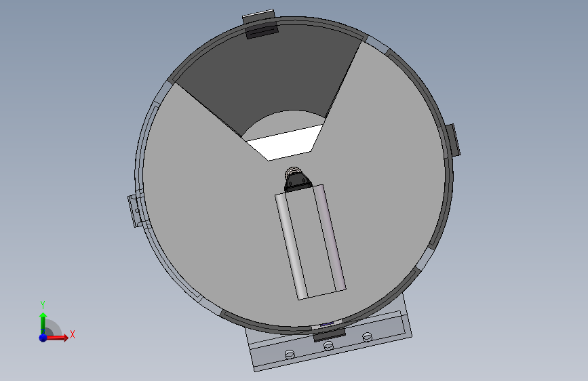Select the right cylindrical rail on the disc
Image resolution: width=588 pixels, height=381 pixels.
330,237
